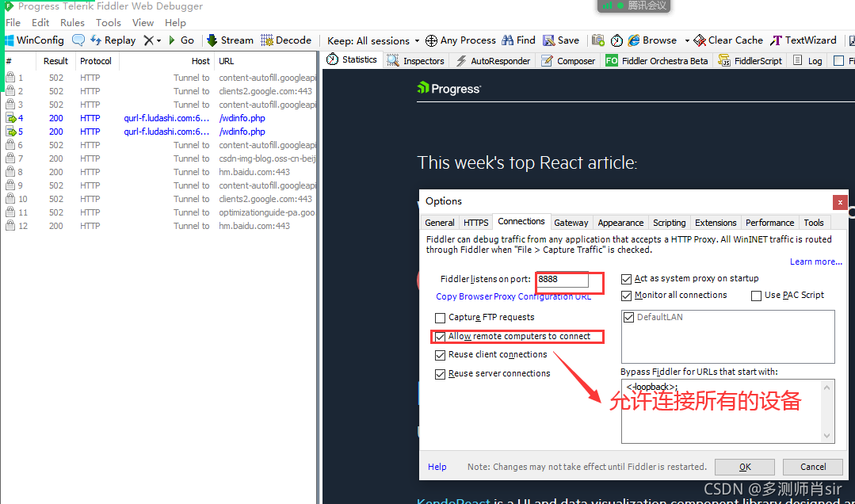Open the AutoResponder tab
The image size is (855, 504).
493,61
